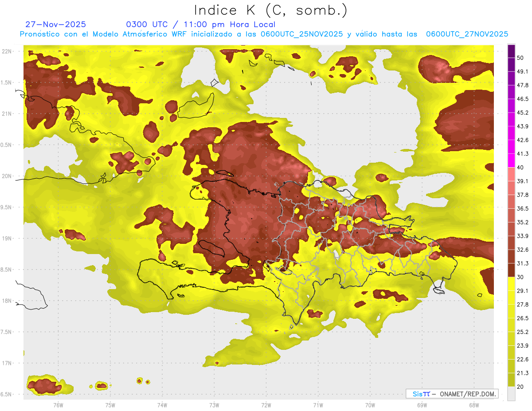Pick the bright yellow swatch between 29.1 and 30
Image resolution: width=532 pixels, height=411 pixels.
pyautogui.click(x=511, y=284)
